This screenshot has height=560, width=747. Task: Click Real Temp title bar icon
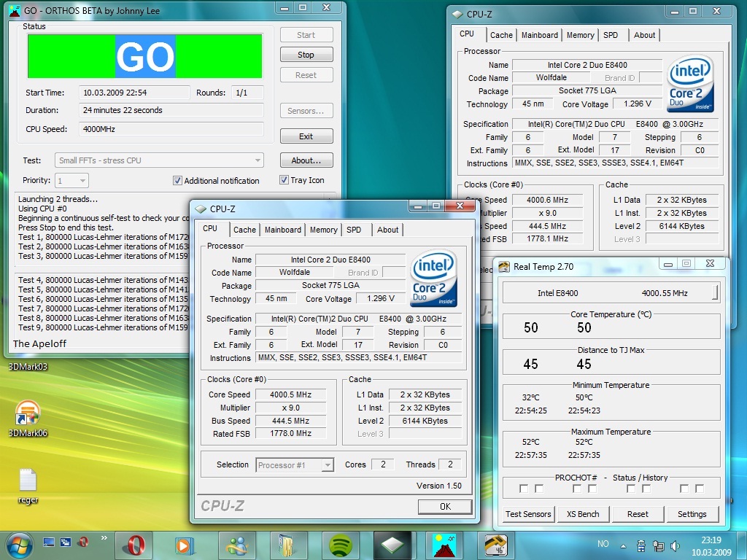click(504, 267)
